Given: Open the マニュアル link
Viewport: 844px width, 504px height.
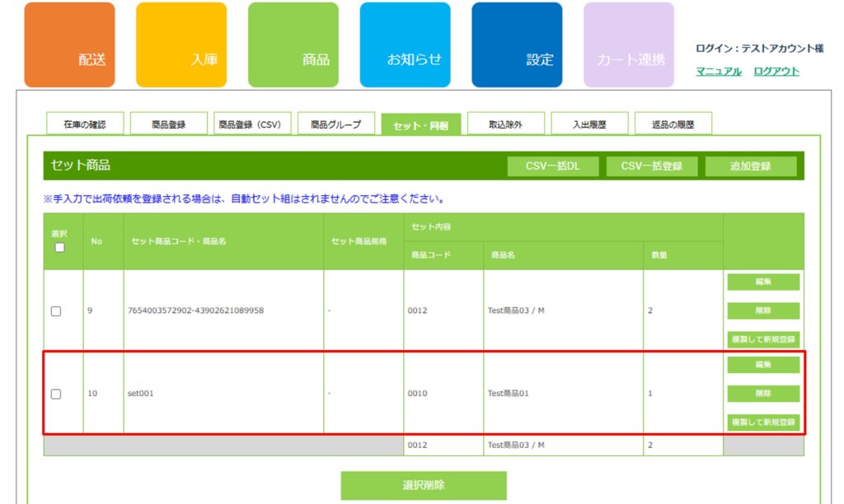Looking at the screenshot, I should coord(719,72).
